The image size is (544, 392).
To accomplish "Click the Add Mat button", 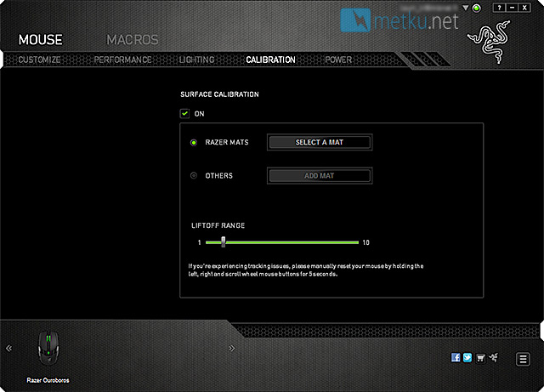I will coord(320,176).
